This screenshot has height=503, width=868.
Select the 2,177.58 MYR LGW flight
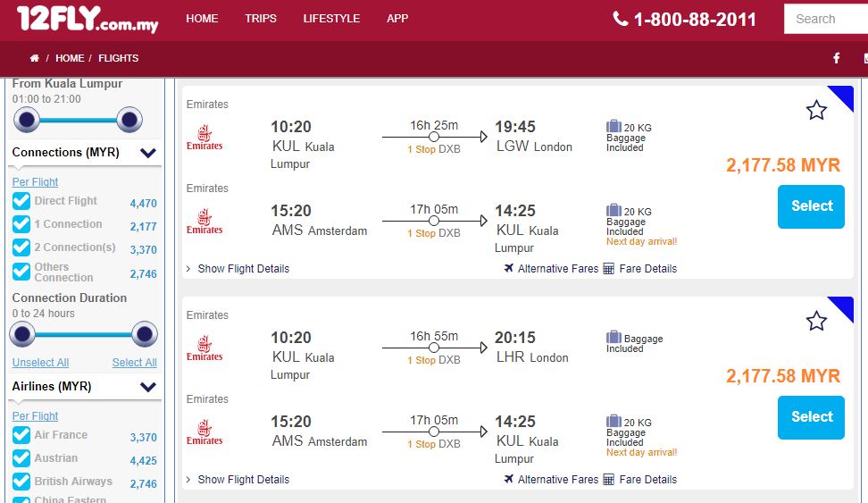pyautogui.click(x=811, y=206)
